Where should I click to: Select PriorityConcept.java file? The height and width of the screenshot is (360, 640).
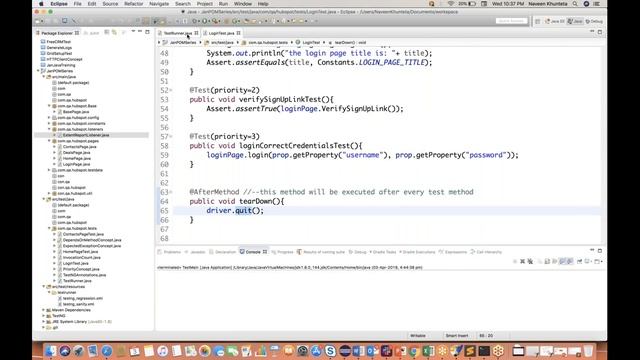click(x=81, y=269)
